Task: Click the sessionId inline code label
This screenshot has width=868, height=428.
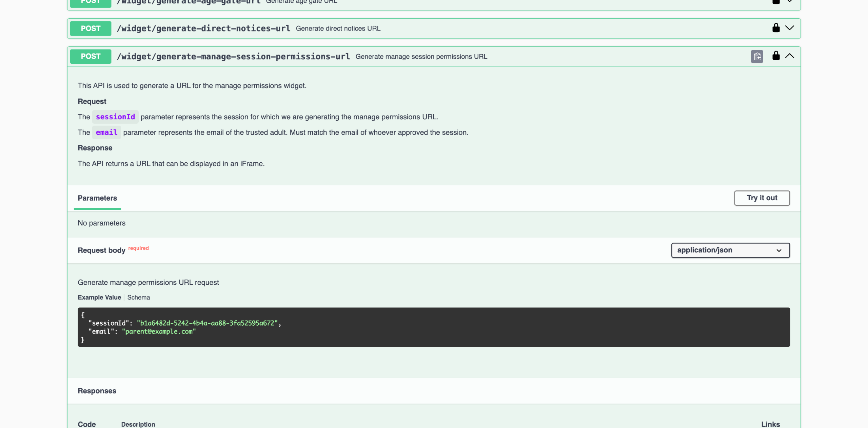Action: [115, 117]
